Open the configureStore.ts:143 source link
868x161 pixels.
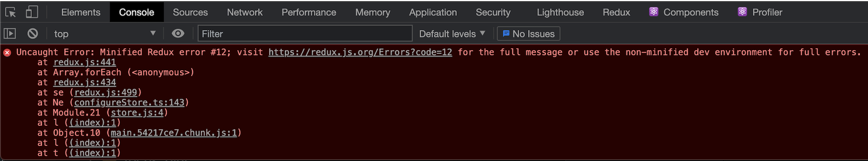point(129,102)
